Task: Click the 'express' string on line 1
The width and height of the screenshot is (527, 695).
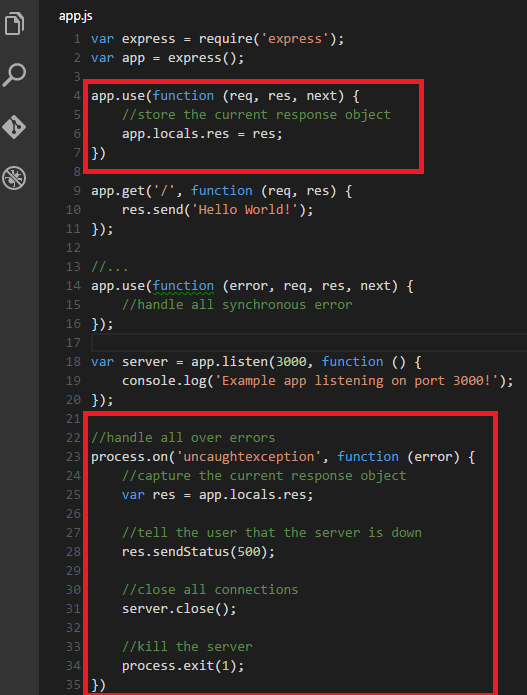Action: [295, 39]
